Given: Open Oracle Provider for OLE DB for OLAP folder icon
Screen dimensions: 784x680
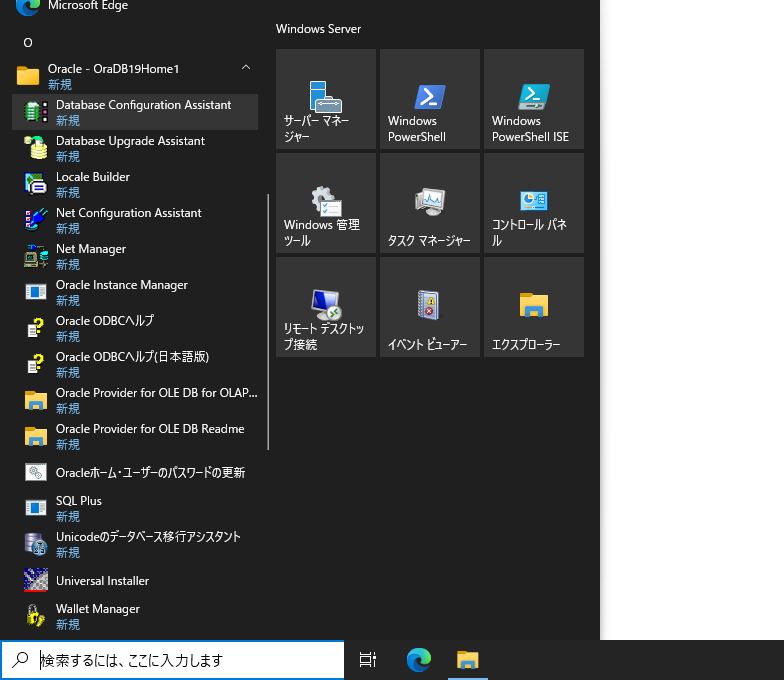Looking at the screenshot, I should 36,400.
